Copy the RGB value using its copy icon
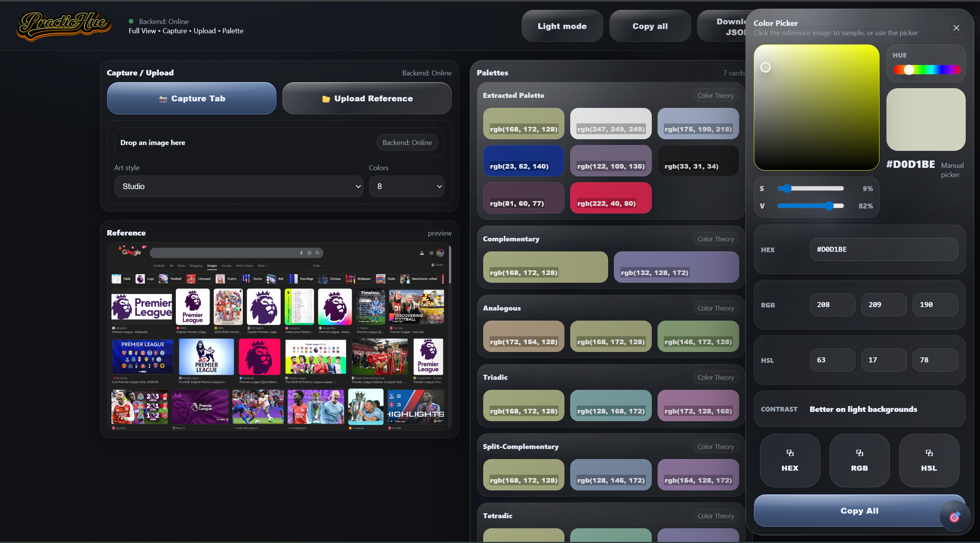 859,453
